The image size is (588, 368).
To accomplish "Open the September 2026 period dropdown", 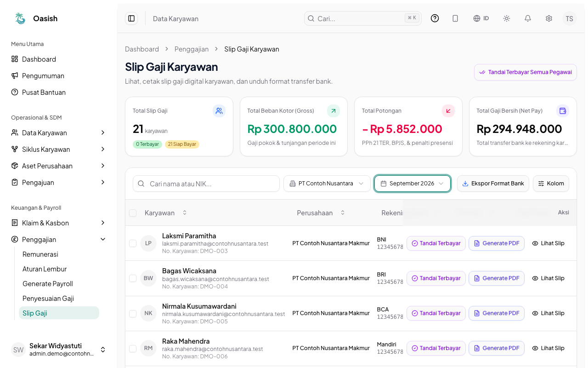I will point(413,184).
